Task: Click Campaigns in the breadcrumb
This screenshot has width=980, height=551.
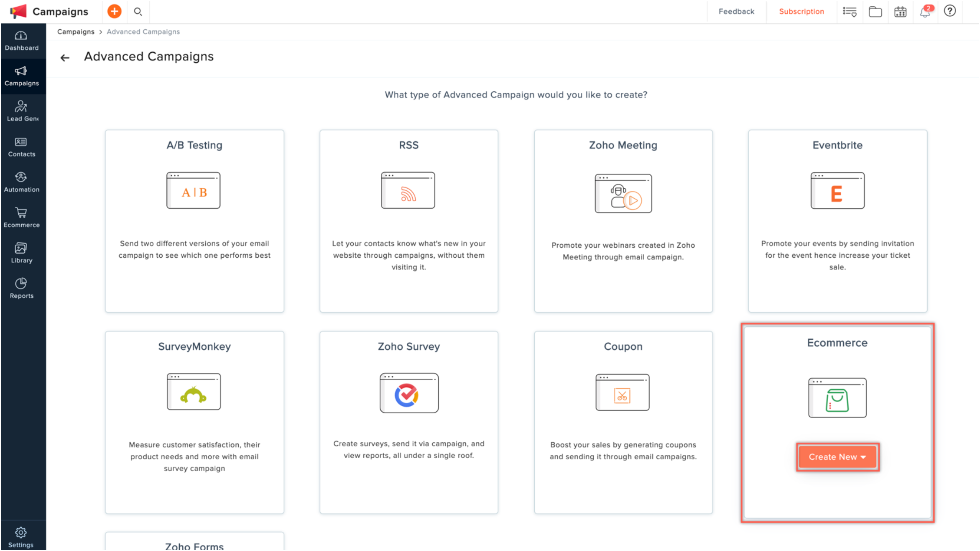Action: click(76, 32)
